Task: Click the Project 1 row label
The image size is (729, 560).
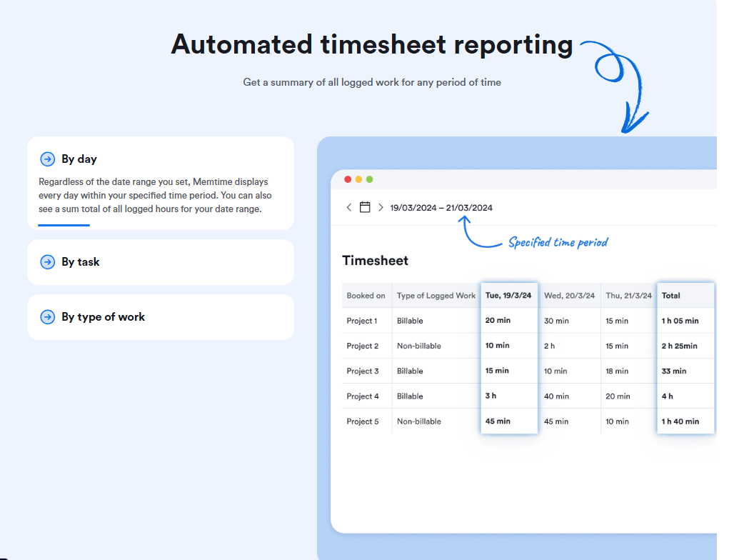Action: coord(362,321)
